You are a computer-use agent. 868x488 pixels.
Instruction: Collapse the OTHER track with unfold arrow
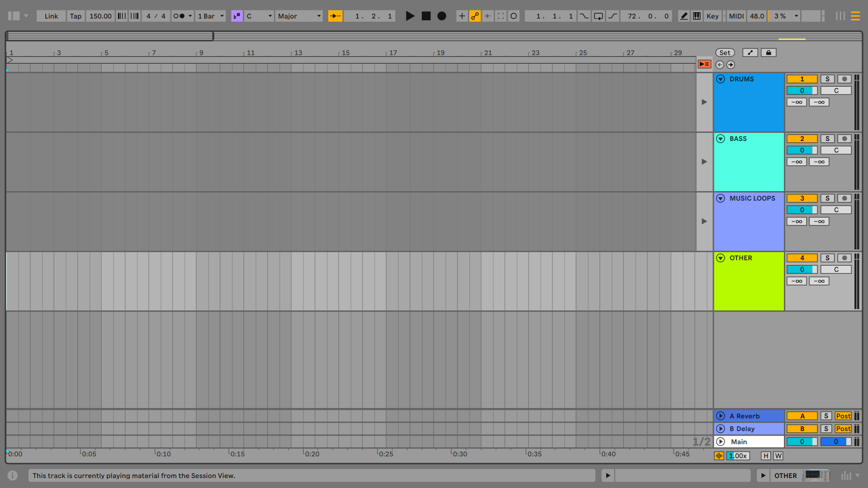click(721, 258)
